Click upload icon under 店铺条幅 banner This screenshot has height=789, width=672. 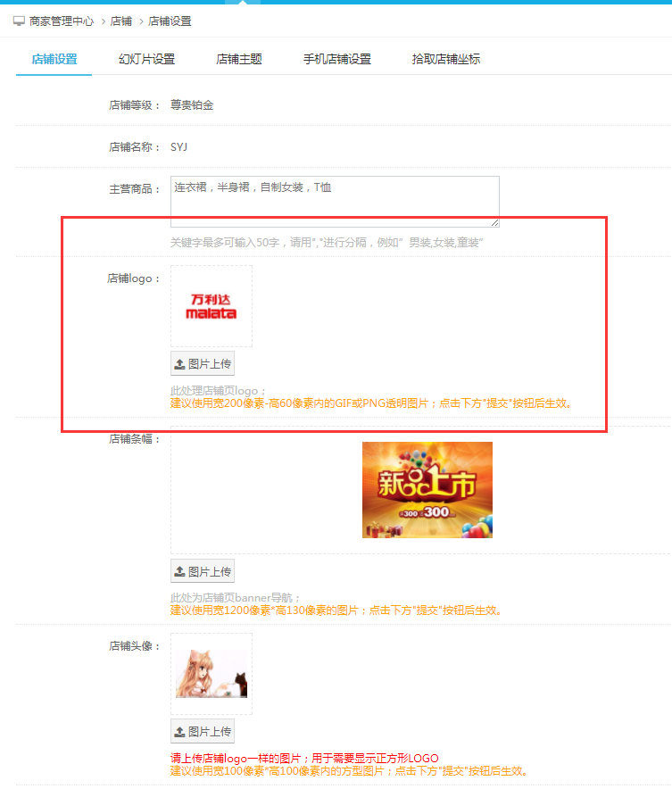click(x=179, y=572)
